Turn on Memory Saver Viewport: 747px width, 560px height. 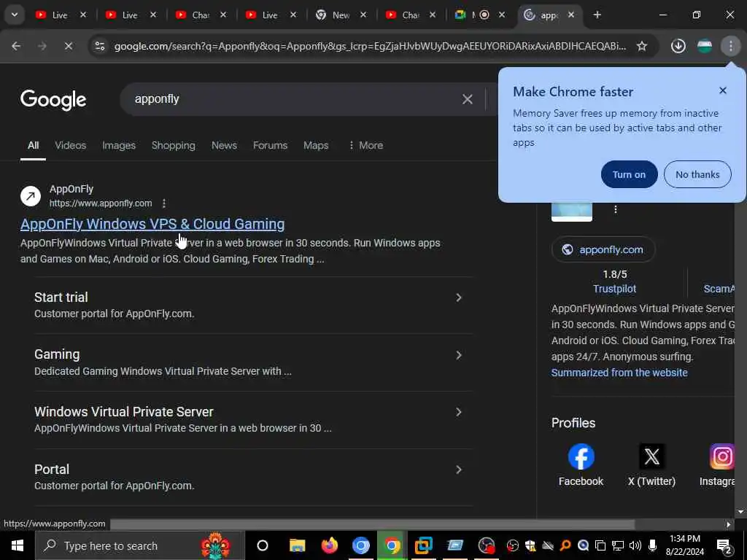coord(629,174)
